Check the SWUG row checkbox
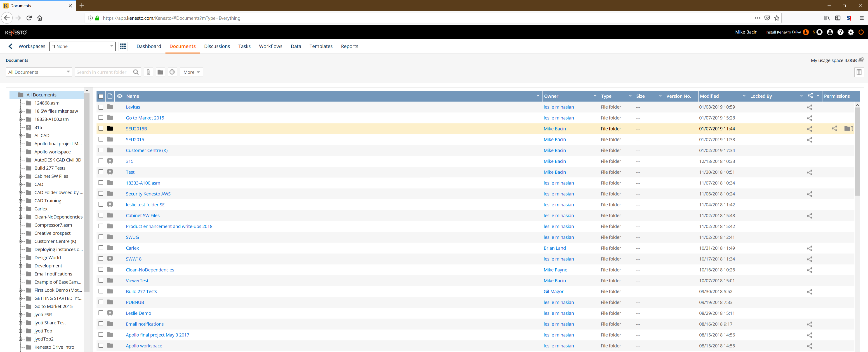Image resolution: width=868 pixels, height=352 pixels. [101, 237]
